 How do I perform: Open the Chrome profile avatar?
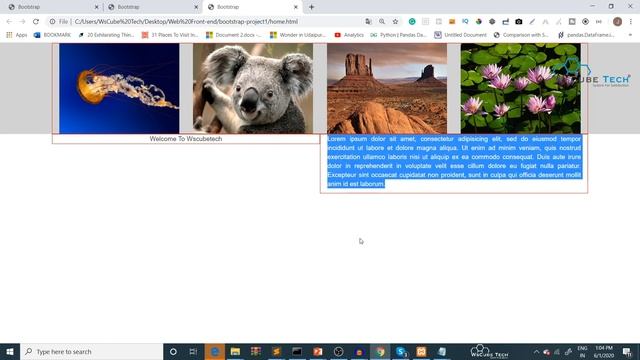coord(617,22)
